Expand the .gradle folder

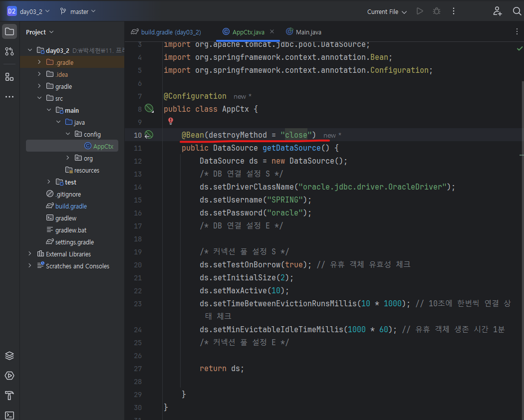[x=39, y=62]
